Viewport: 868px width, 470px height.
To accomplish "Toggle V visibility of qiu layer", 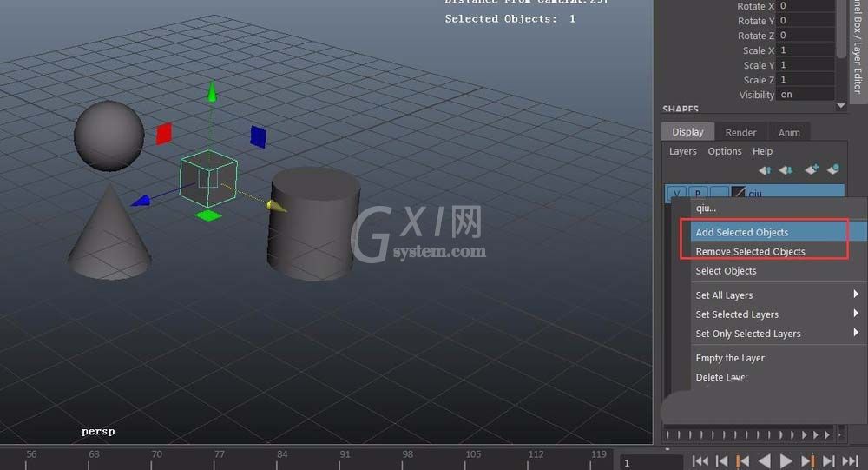I will tap(676, 194).
